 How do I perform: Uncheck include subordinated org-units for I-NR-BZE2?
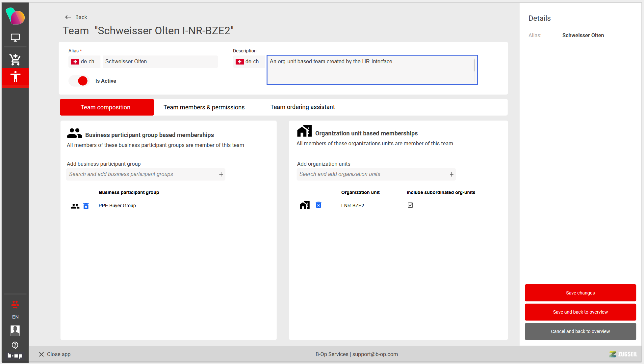pyautogui.click(x=410, y=205)
